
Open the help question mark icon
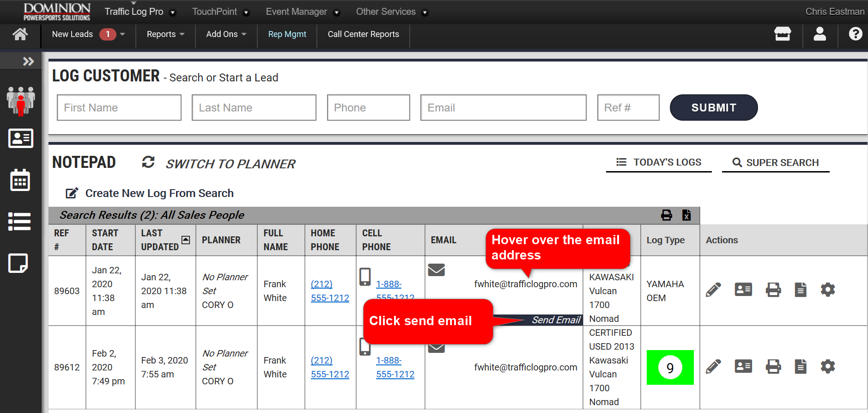(x=856, y=34)
